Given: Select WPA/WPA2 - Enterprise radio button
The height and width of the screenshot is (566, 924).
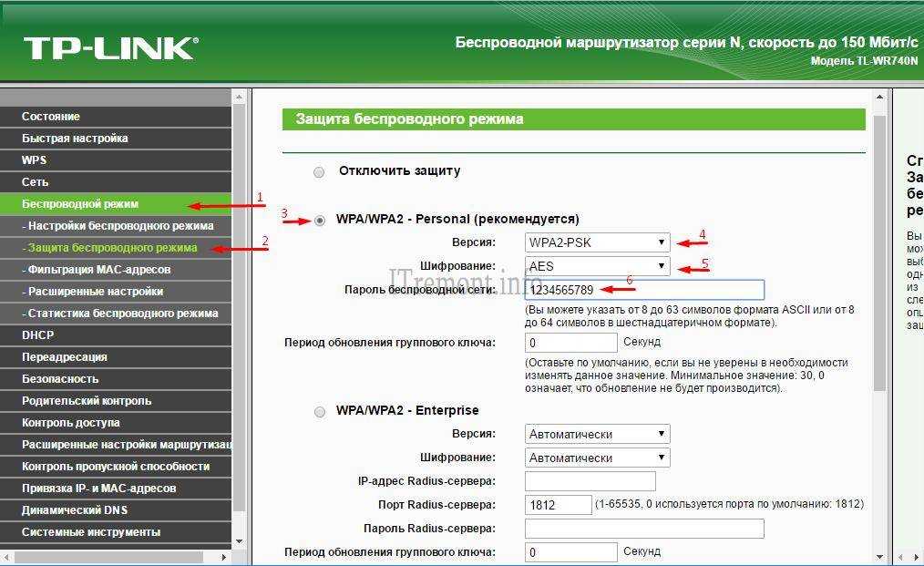Looking at the screenshot, I should tap(319, 411).
